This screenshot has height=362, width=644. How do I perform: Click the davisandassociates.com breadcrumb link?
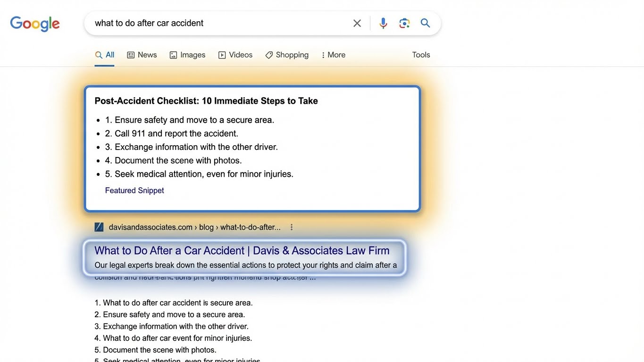click(x=150, y=227)
